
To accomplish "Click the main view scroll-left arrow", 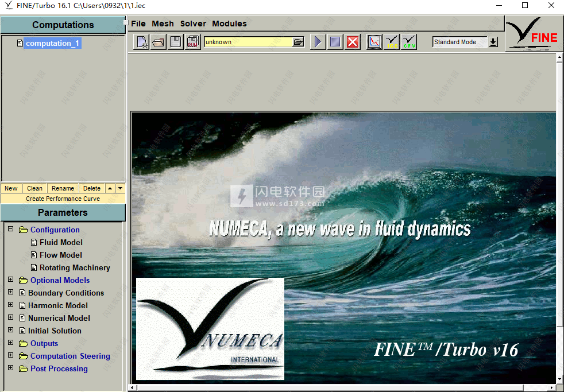I will tap(133, 387).
